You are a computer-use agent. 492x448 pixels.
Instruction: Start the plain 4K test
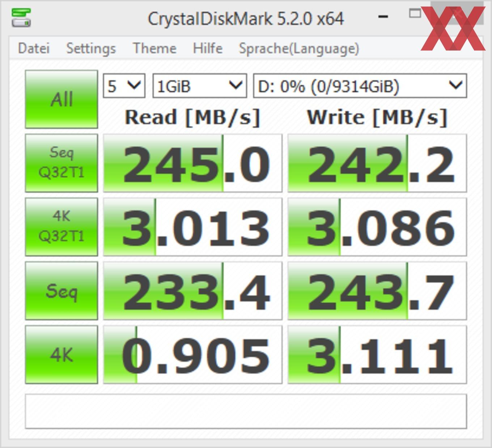click(61, 354)
